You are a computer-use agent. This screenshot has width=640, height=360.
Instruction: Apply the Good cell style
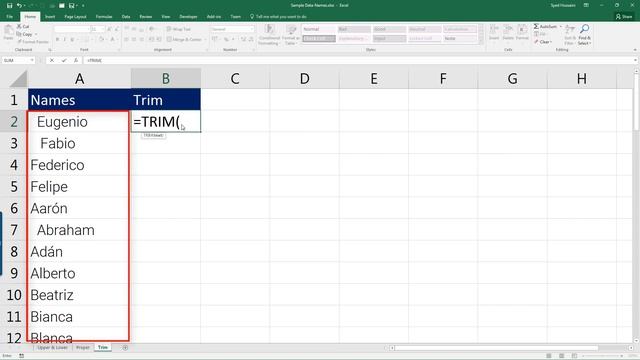pyautogui.click(x=389, y=29)
